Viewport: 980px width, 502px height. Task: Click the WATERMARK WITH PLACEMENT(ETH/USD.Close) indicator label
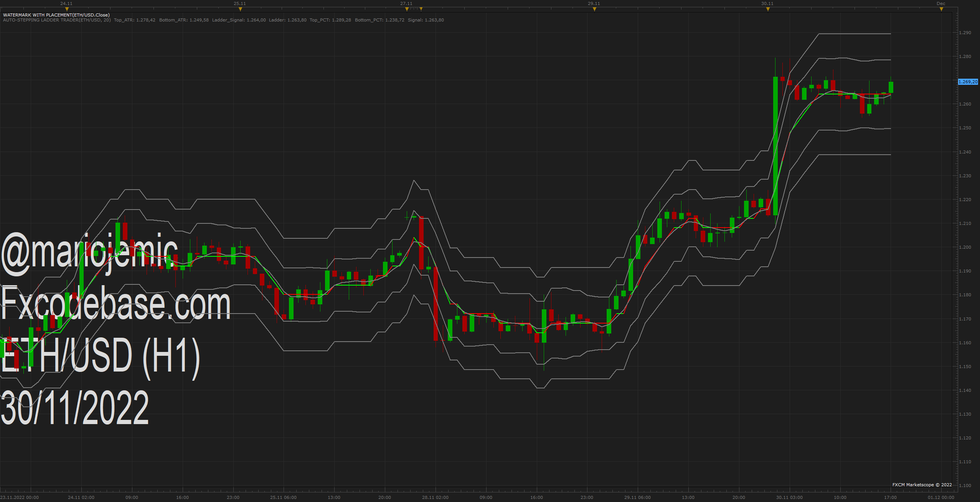coord(56,15)
